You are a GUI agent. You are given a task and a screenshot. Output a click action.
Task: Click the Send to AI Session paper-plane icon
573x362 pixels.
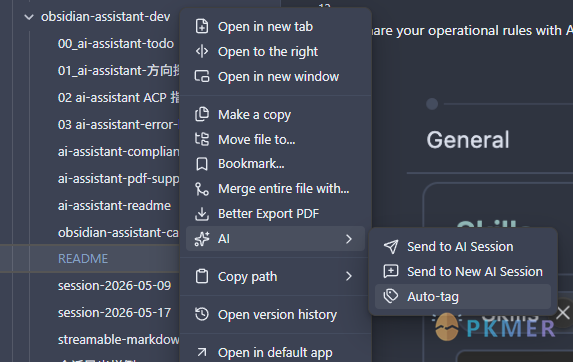tap(391, 247)
